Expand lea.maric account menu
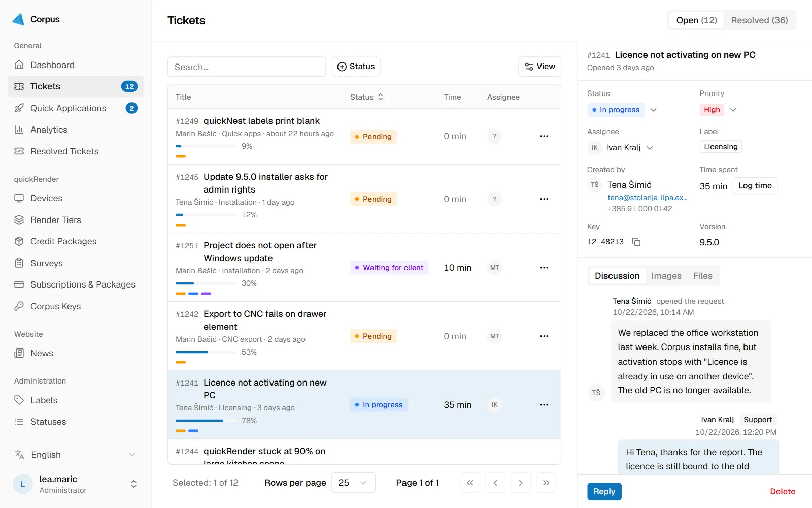The height and width of the screenshot is (508, 812). pyautogui.click(x=76, y=484)
